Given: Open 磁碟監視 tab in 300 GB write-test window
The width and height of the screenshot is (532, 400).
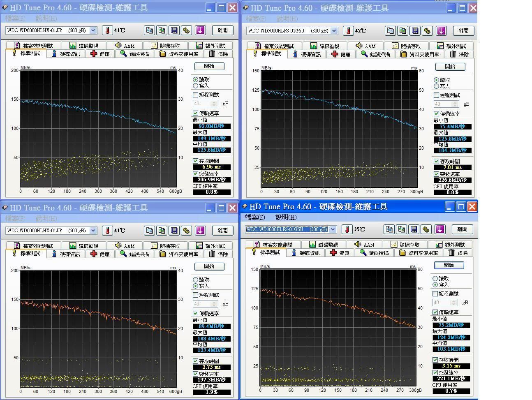Looking at the screenshot, I should [x=324, y=244].
